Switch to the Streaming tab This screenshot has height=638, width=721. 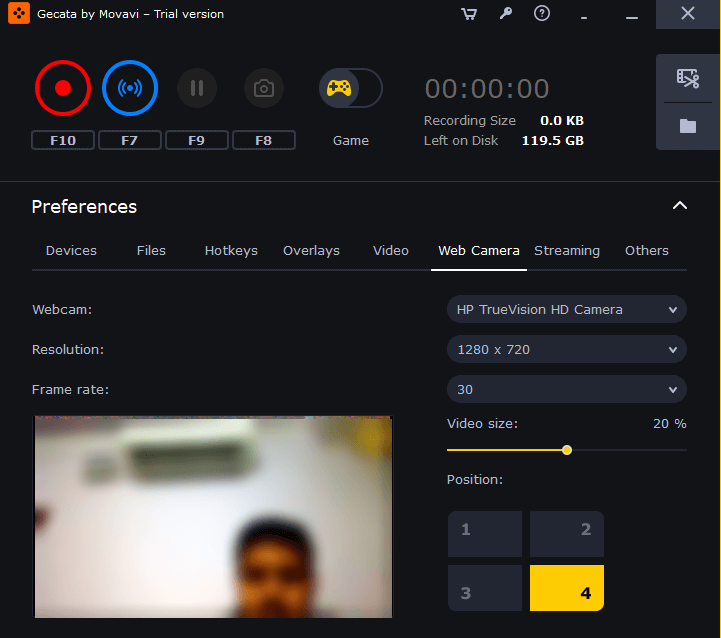(x=566, y=251)
